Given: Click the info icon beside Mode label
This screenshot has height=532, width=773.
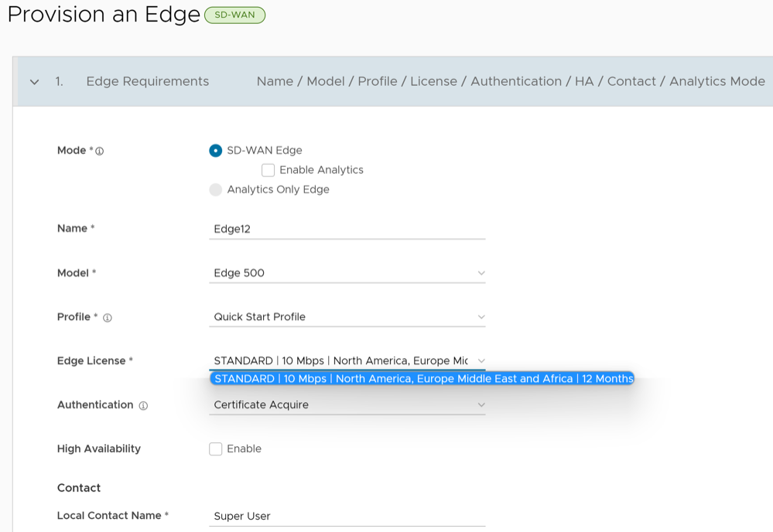Looking at the screenshot, I should [x=99, y=152].
